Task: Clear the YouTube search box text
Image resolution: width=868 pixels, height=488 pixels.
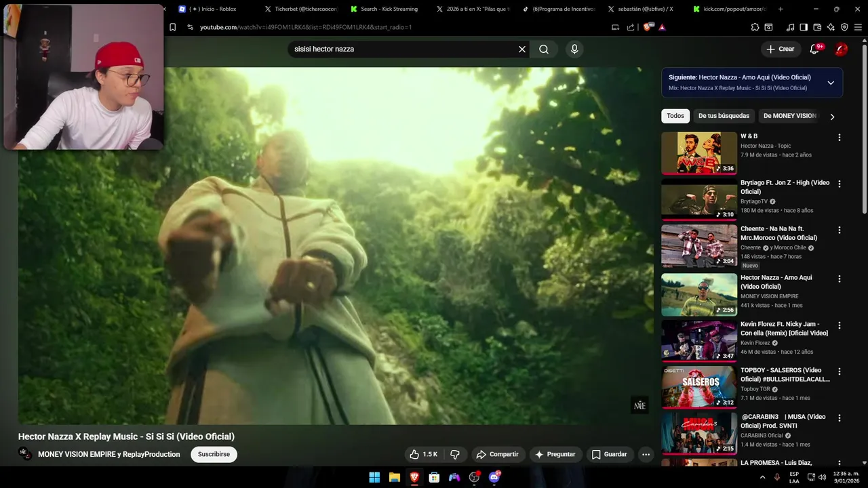Action: pos(522,49)
